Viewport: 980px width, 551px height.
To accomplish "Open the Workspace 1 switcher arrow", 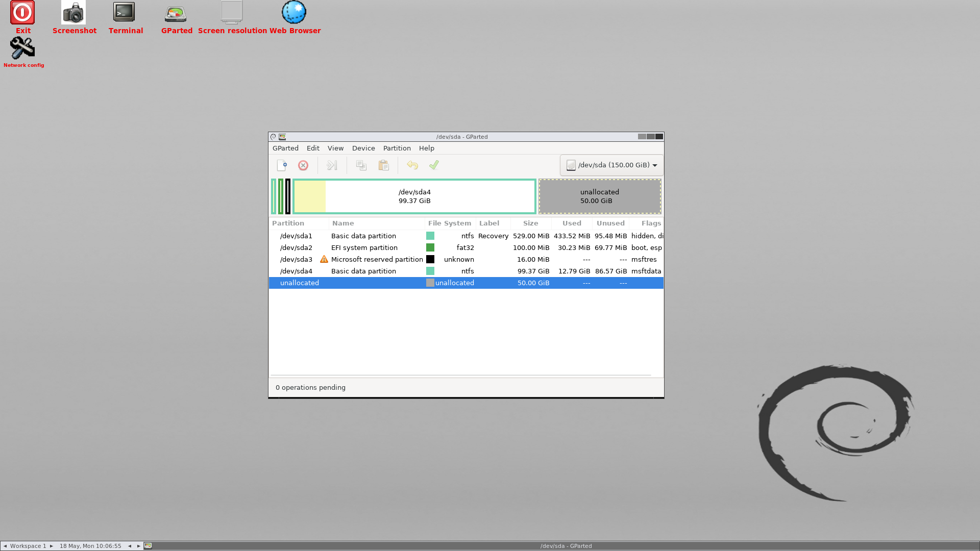I will [51, 545].
